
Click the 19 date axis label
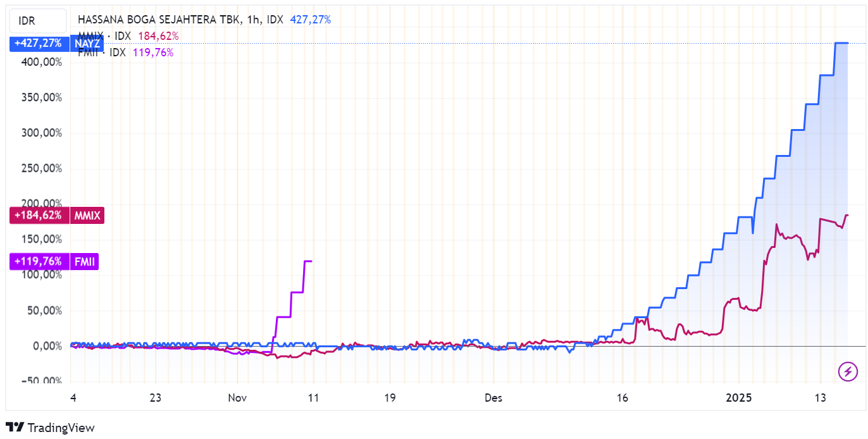point(390,398)
